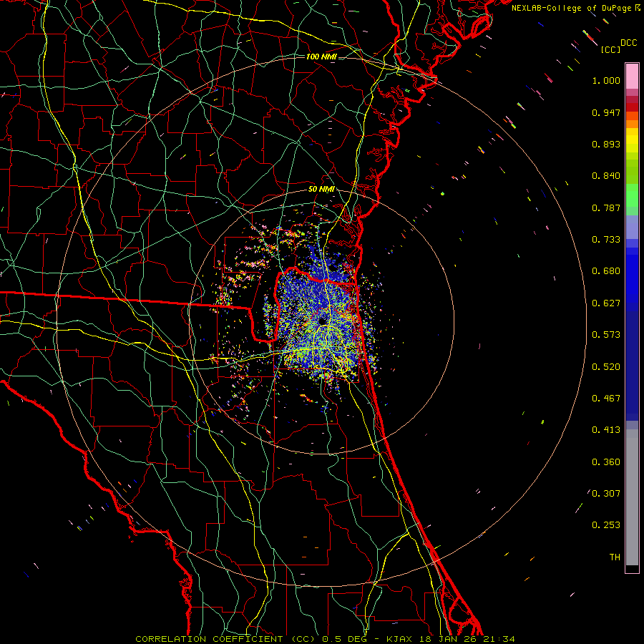Pick the dark red color bar segment
The height and width of the screenshot is (644, 644).
coord(632,107)
